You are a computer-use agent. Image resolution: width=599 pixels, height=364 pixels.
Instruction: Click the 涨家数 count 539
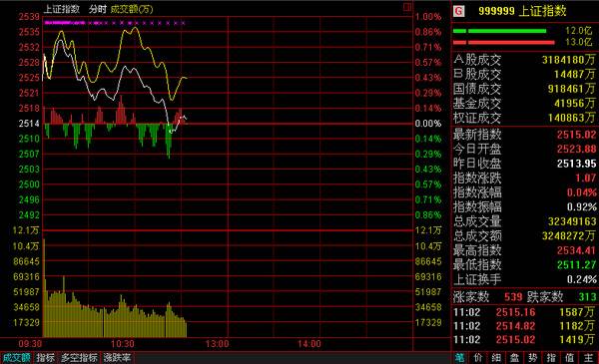click(x=513, y=297)
